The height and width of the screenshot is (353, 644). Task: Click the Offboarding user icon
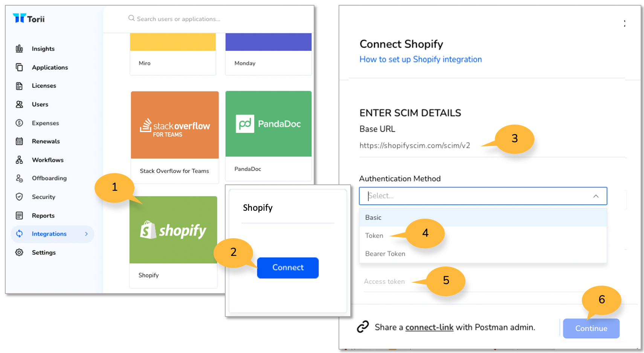tap(19, 178)
